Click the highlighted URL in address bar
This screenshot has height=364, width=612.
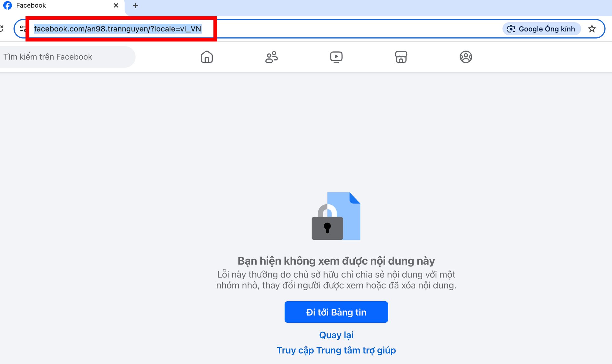click(x=118, y=29)
